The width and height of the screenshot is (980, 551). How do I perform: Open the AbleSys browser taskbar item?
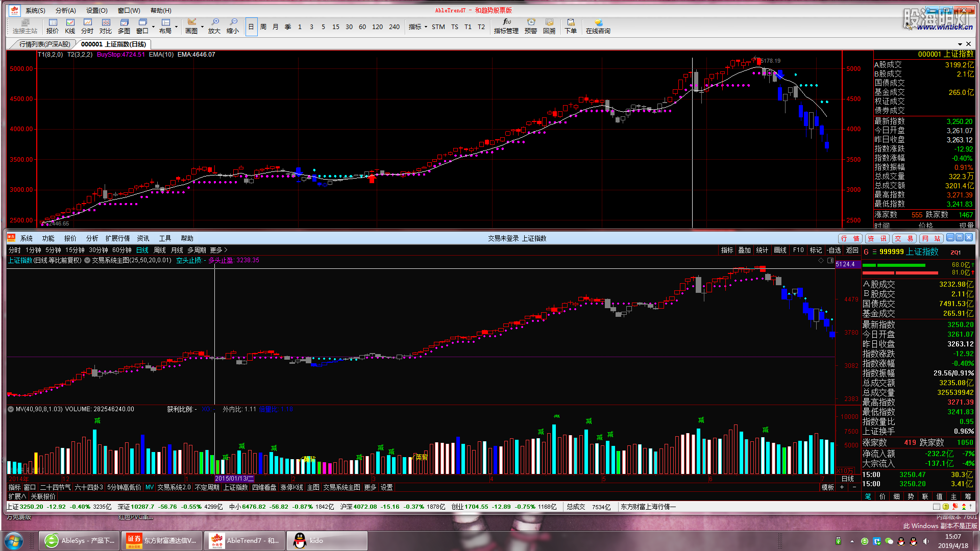click(79, 540)
